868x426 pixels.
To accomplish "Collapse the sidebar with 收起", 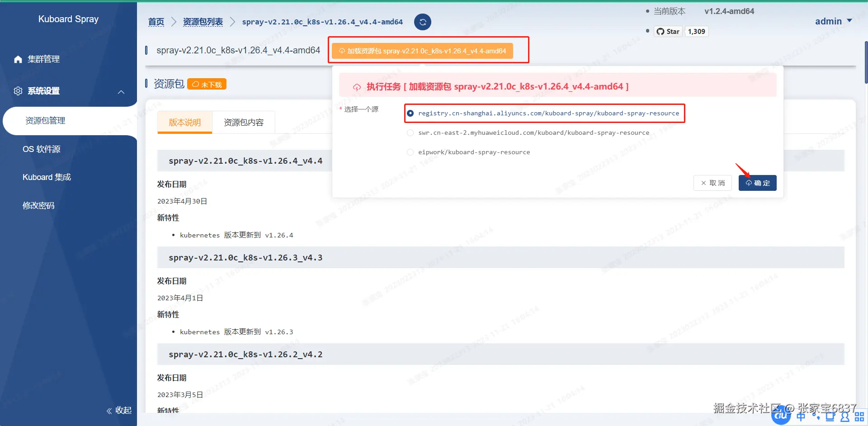I will [x=118, y=410].
